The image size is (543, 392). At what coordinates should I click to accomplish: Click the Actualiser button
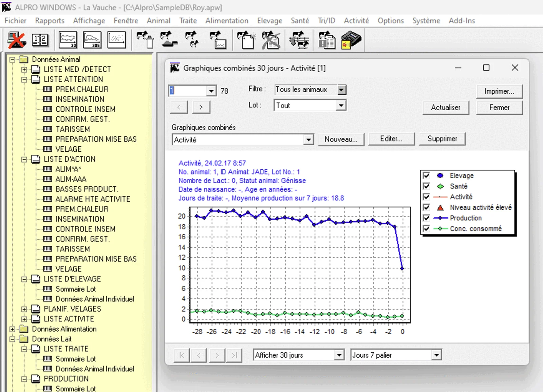[446, 108]
